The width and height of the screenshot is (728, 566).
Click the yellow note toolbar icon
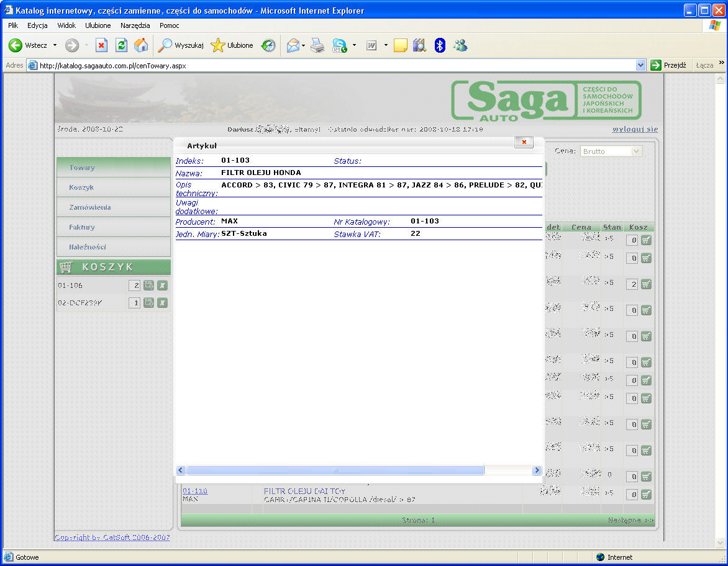click(400, 45)
